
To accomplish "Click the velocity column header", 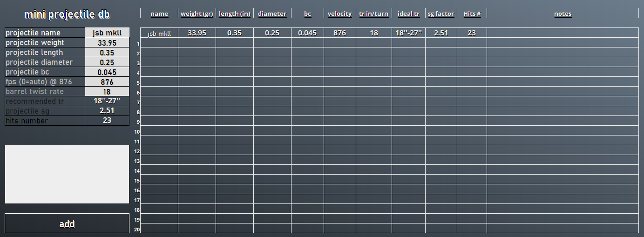I will (x=340, y=14).
